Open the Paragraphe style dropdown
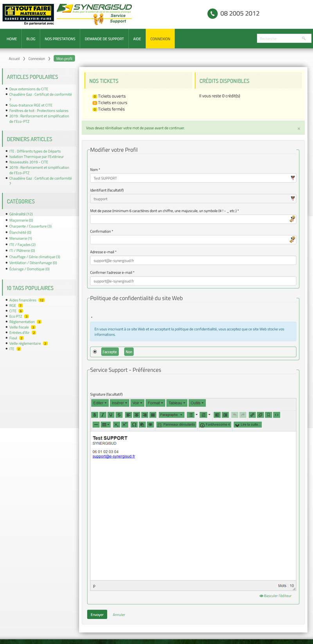Image resolution: width=313 pixels, height=644 pixels. tap(171, 415)
